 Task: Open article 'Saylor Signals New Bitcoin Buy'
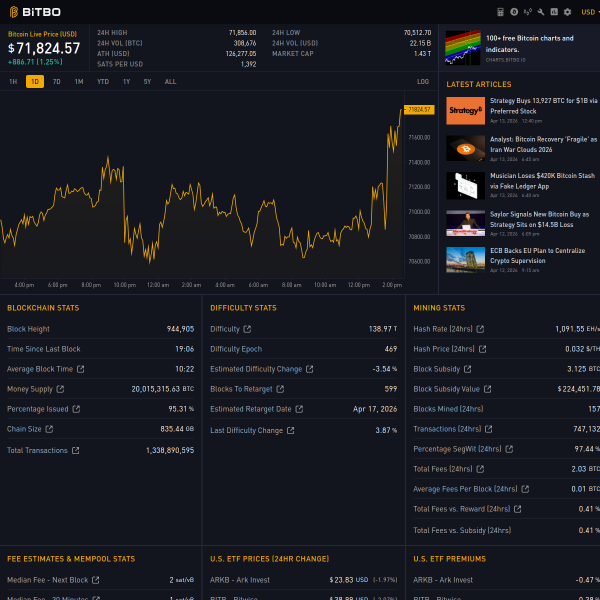point(540,219)
